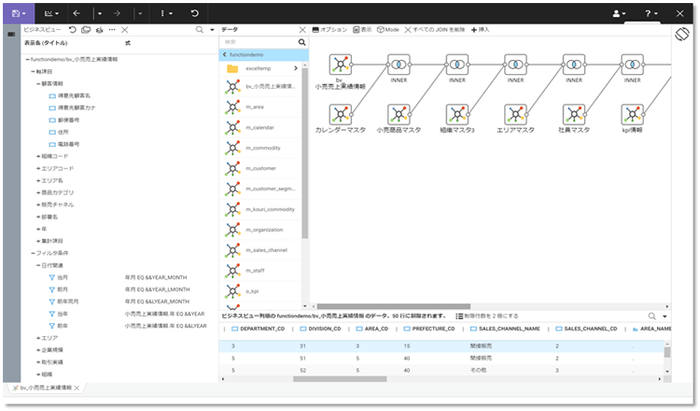Image resolution: width=700 pixels, height=411 pixels.
Task: Click the PREFECTURE_CD column header
Action: click(x=429, y=329)
